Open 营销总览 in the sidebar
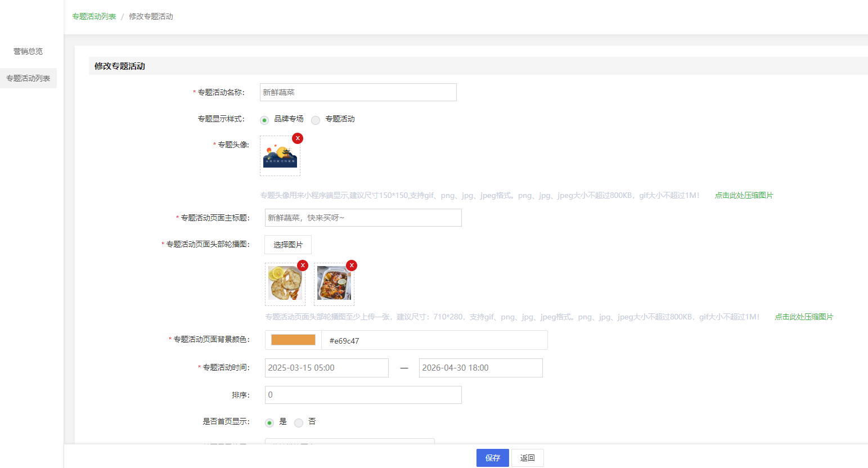 [28, 51]
